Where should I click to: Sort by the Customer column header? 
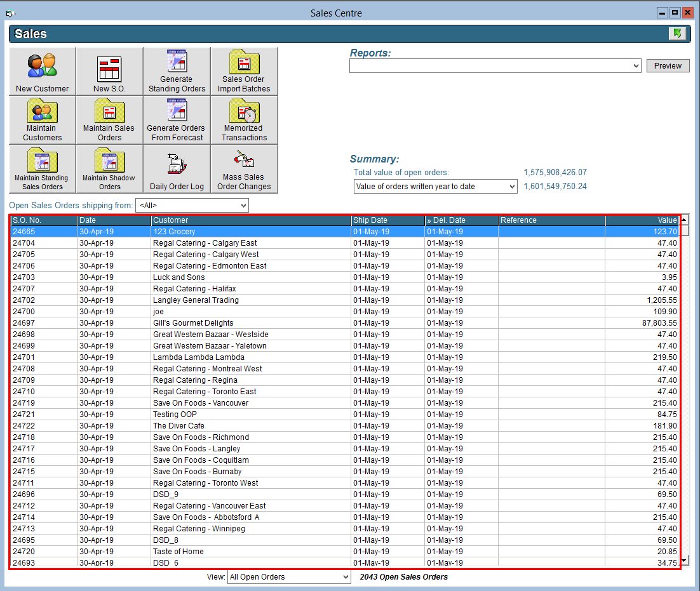point(252,220)
